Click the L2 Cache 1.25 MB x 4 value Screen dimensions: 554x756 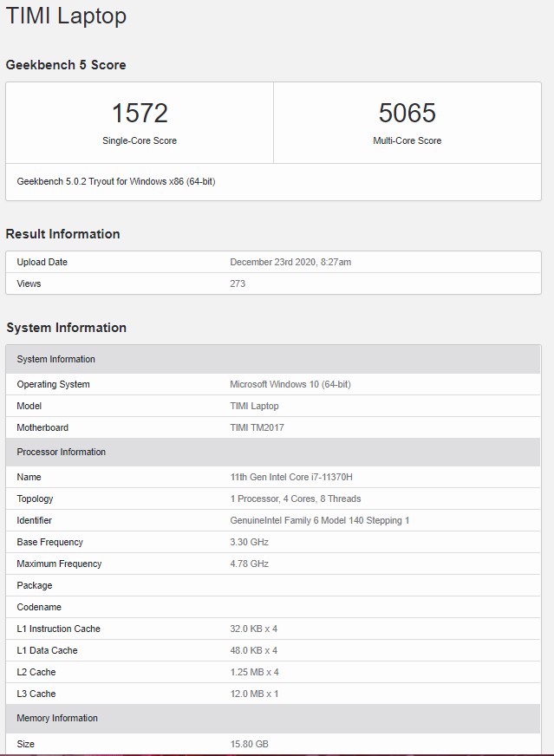coord(254,672)
